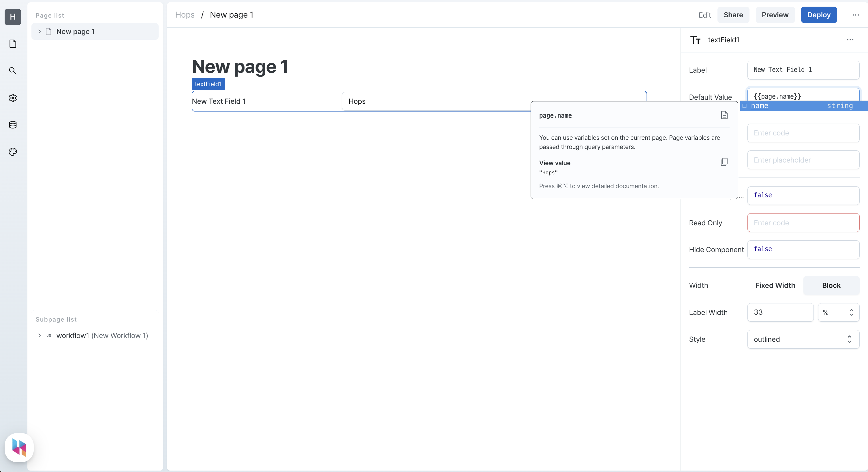Click the database/table icon in left sidebar

point(13,124)
